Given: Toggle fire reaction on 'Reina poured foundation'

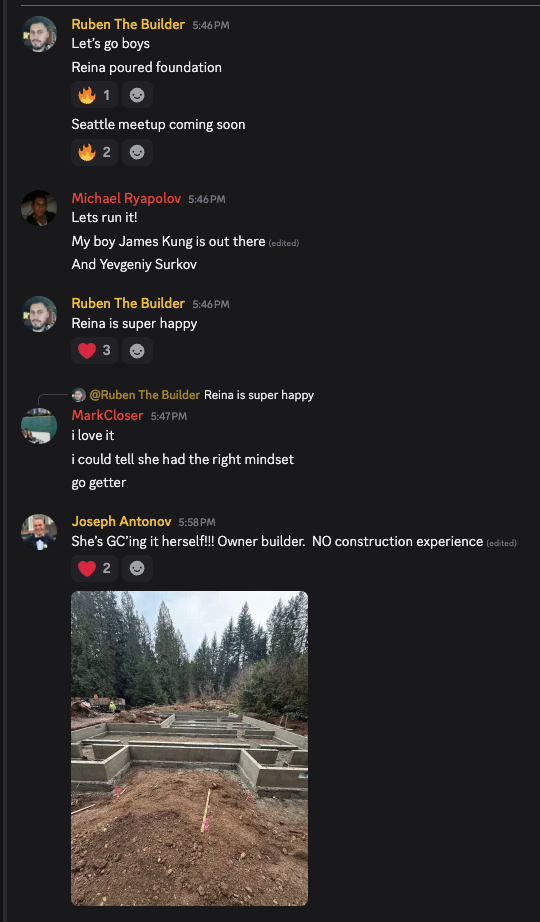Looking at the screenshot, I should [94, 95].
